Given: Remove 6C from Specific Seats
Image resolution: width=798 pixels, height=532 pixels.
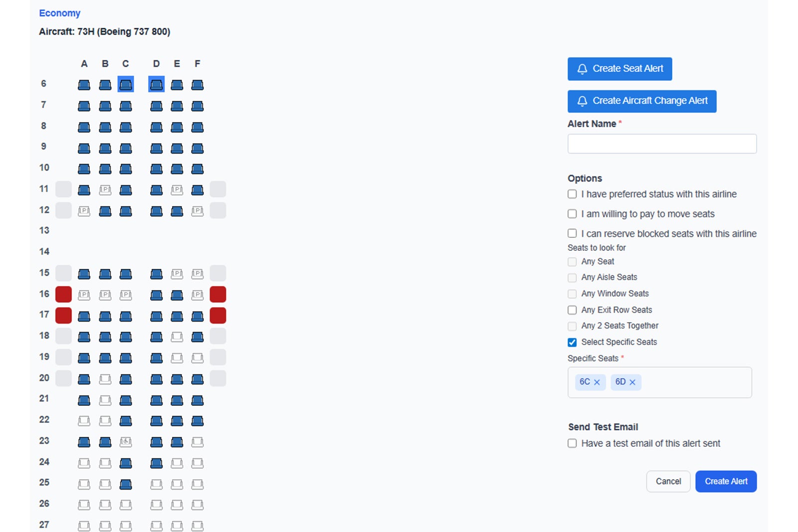Looking at the screenshot, I should [597, 382].
